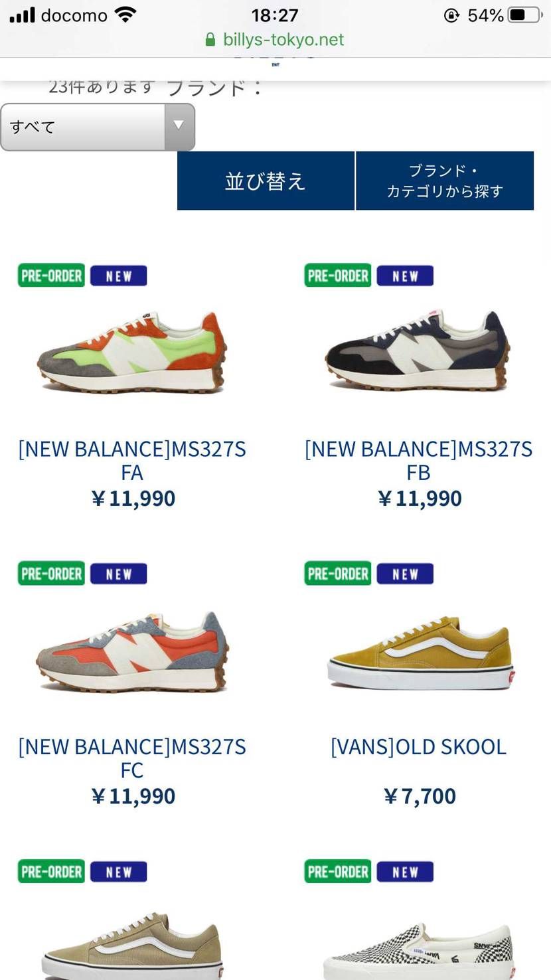Viewport: 551px width, 980px height.
Task: Tap the Wi-Fi icon in status bar
Action: (x=124, y=15)
